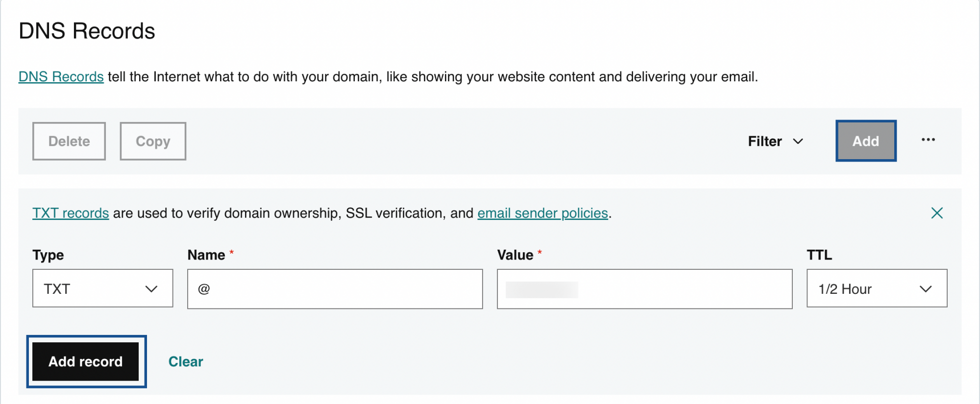Click the Value input field

click(x=644, y=288)
